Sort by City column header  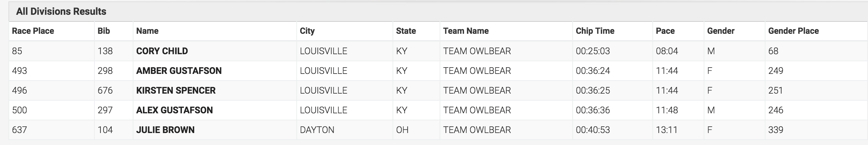(307, 31)
